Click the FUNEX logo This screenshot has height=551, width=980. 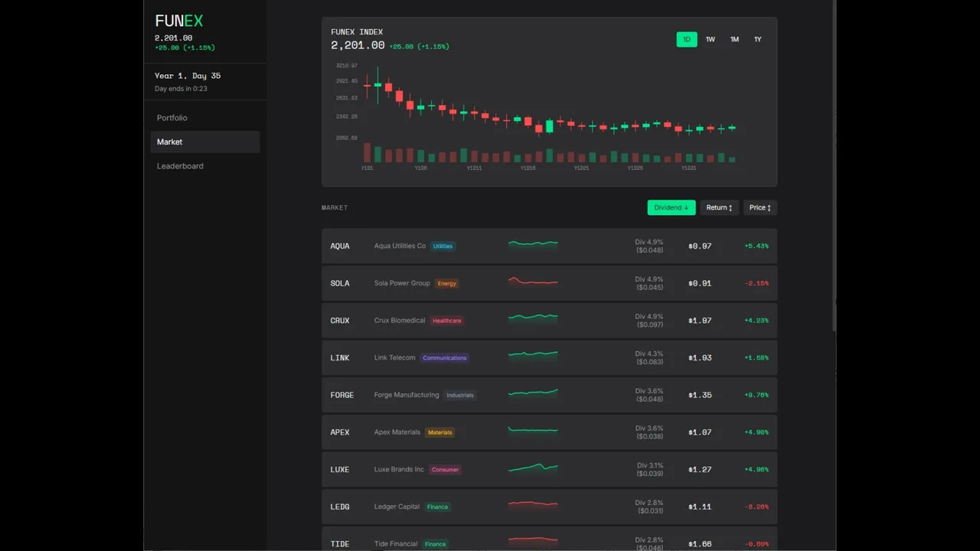179,21
